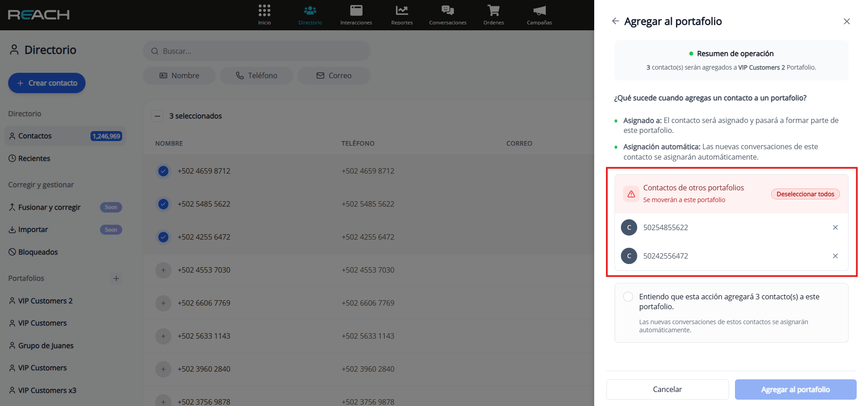868x406 pixels.
Task: Remove contact 50254855622 from the list
Action: click(835, 227)
